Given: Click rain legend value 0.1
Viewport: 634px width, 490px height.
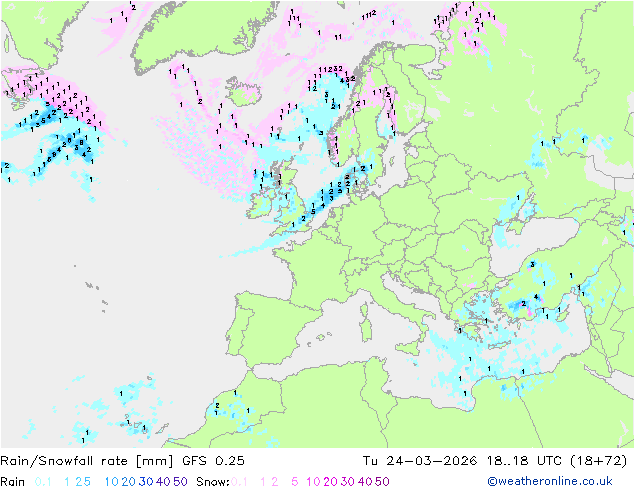Looking at the screenshot, I should [43, 482].
